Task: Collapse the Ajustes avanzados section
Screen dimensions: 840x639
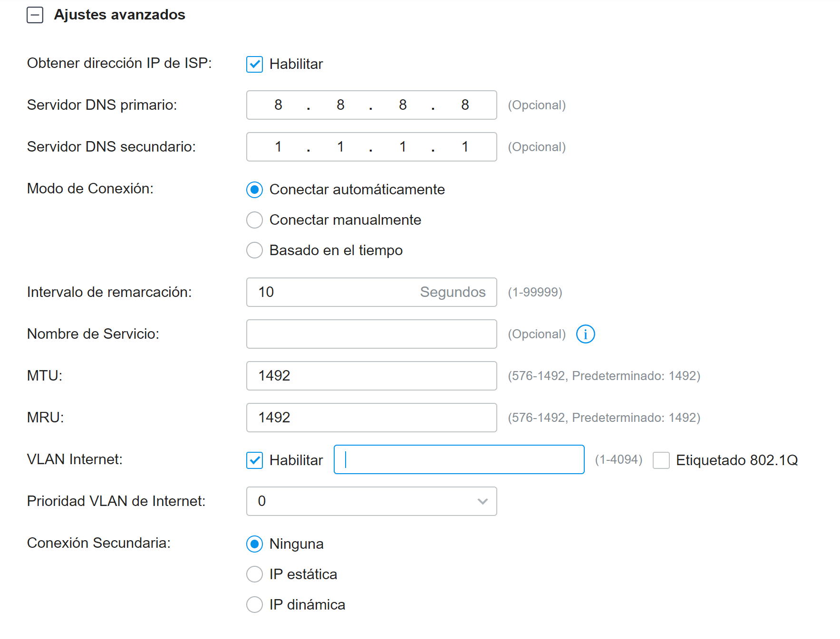Action: (x=35, y=15)
